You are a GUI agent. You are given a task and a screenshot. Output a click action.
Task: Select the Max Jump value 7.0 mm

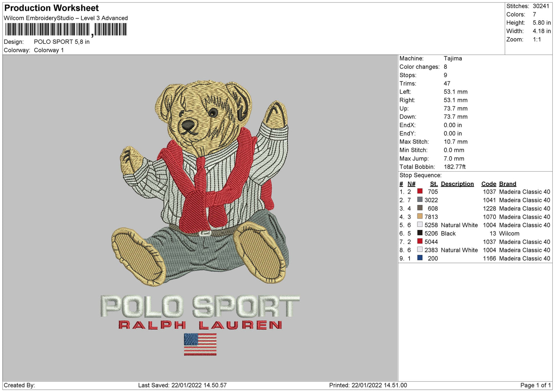click(454, 159)
